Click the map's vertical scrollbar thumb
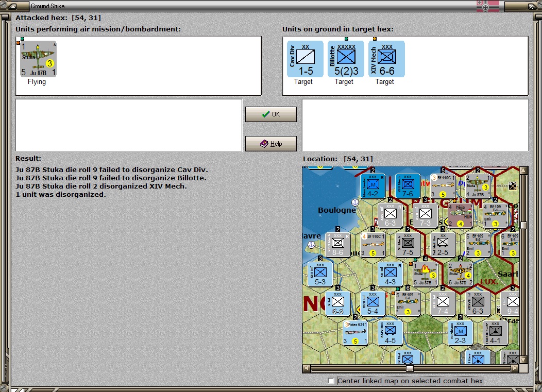Image resolution: width=542 pixels, height=392 pixels. click(x=523, y=225)
